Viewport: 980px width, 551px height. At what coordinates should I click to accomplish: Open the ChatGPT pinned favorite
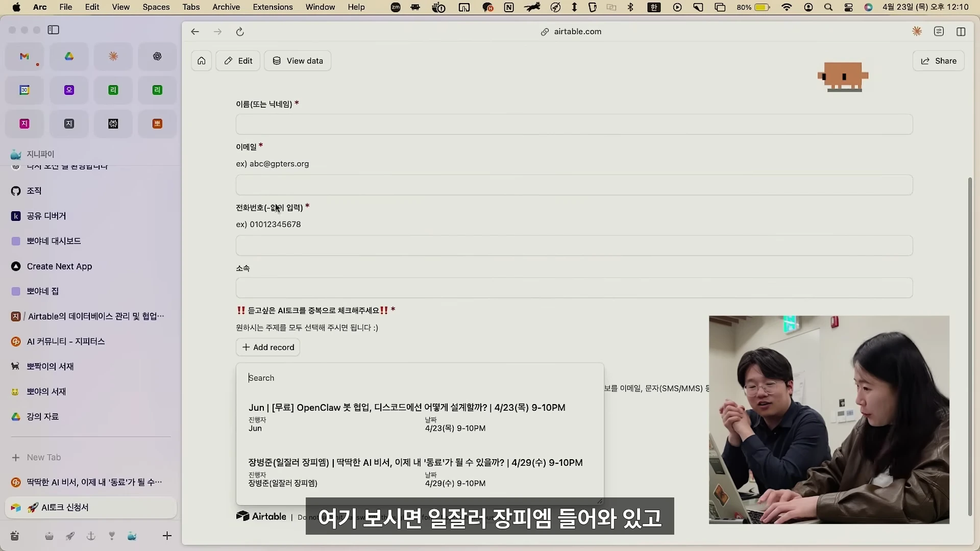pyautogui.click(x=157, y=57)
